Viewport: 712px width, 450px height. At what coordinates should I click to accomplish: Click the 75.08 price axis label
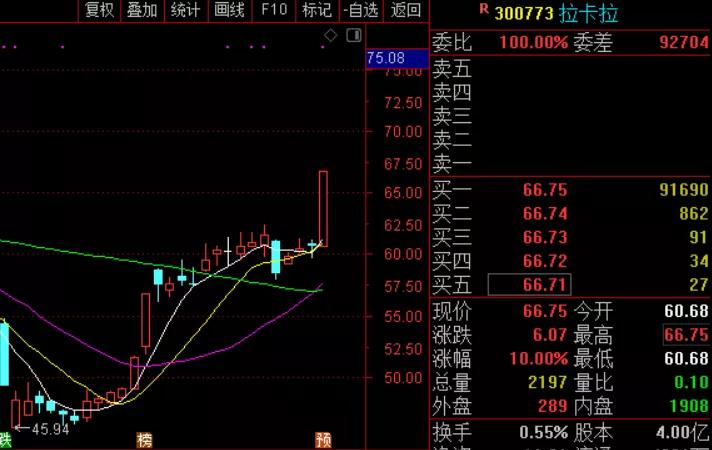click(x=397, y=59)
